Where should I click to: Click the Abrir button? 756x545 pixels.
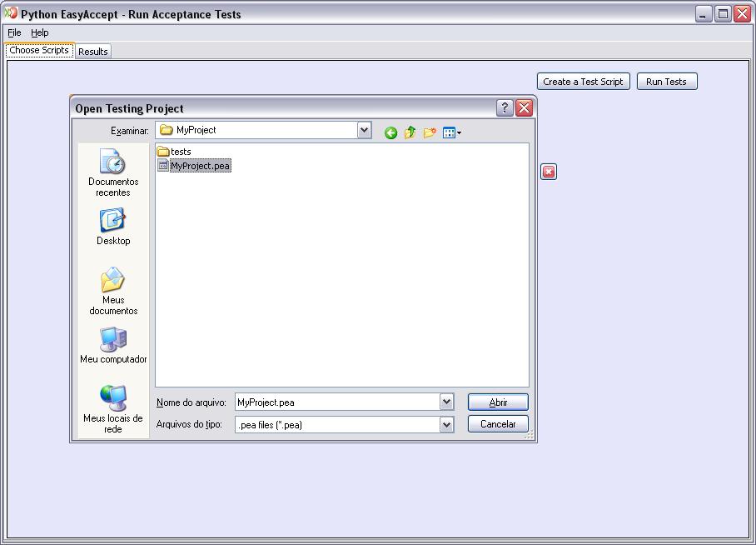coord(498,402)
